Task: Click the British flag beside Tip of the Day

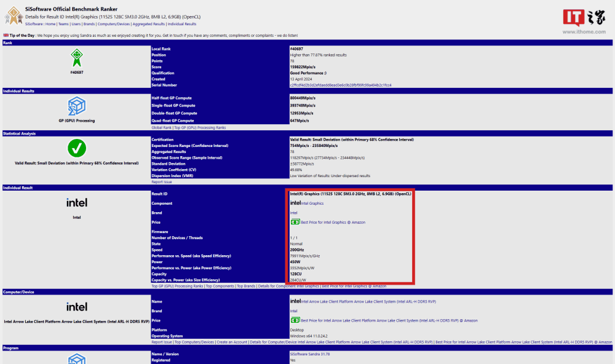Action: pyautogui.click(x=6, y=35)
